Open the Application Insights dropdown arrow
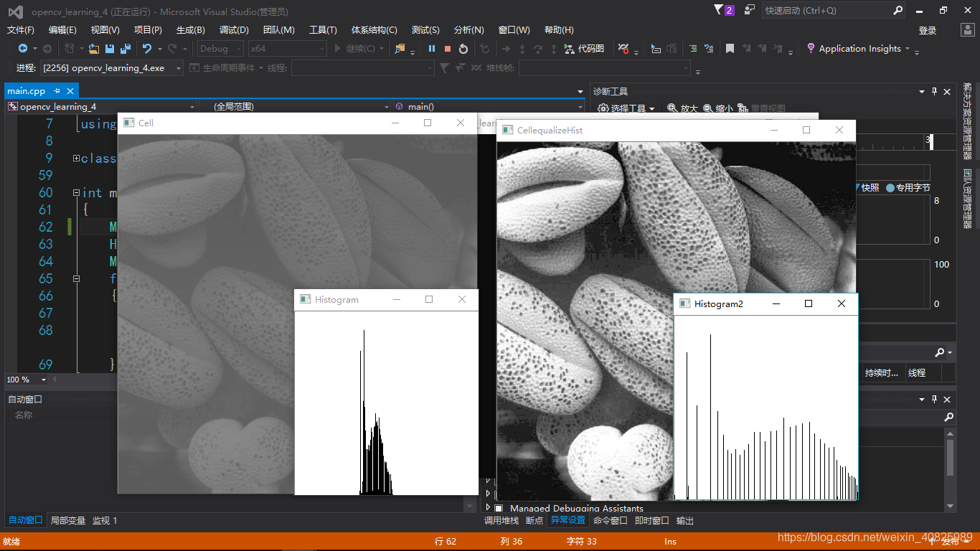This screenshot has height=551, width=980. point(908,49)
